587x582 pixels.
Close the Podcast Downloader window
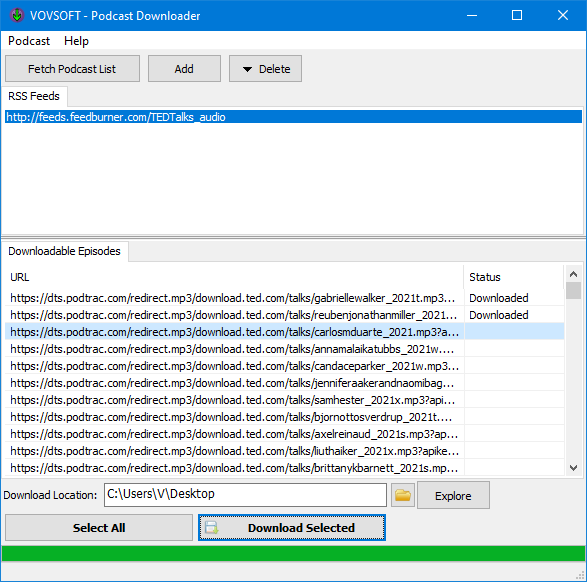[x=563, y=15]
